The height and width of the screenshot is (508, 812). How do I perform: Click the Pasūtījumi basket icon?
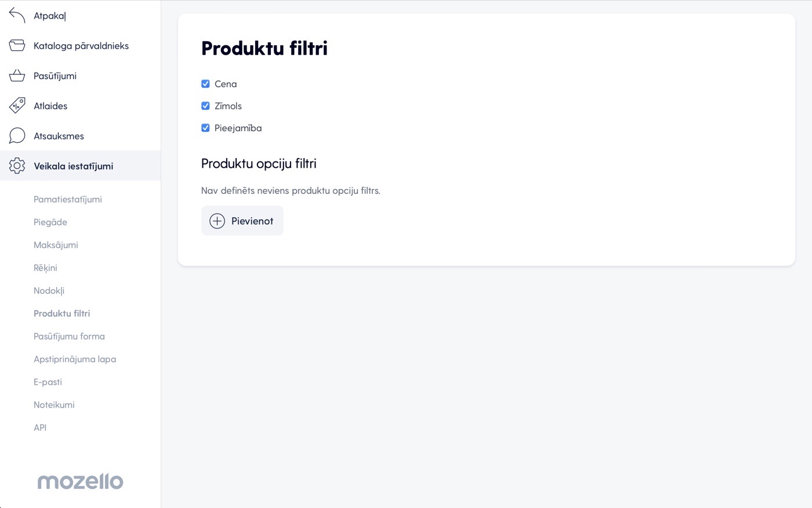coord(17,75)
